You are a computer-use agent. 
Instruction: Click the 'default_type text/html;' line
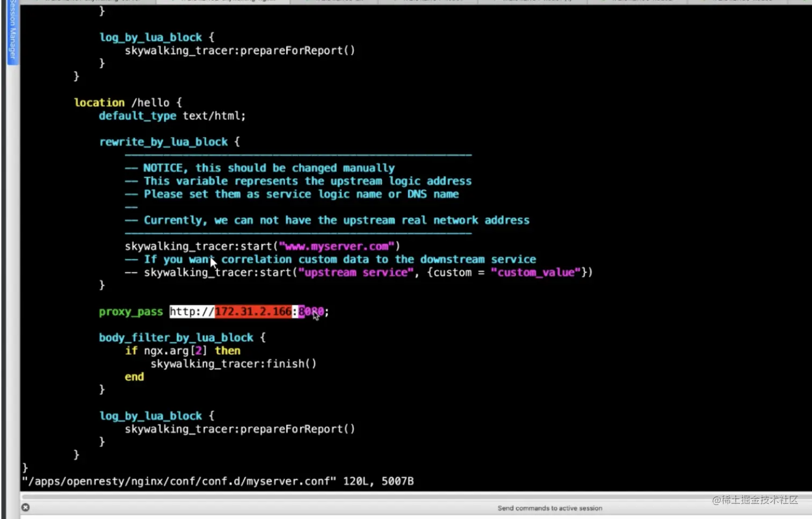[172, 116]
